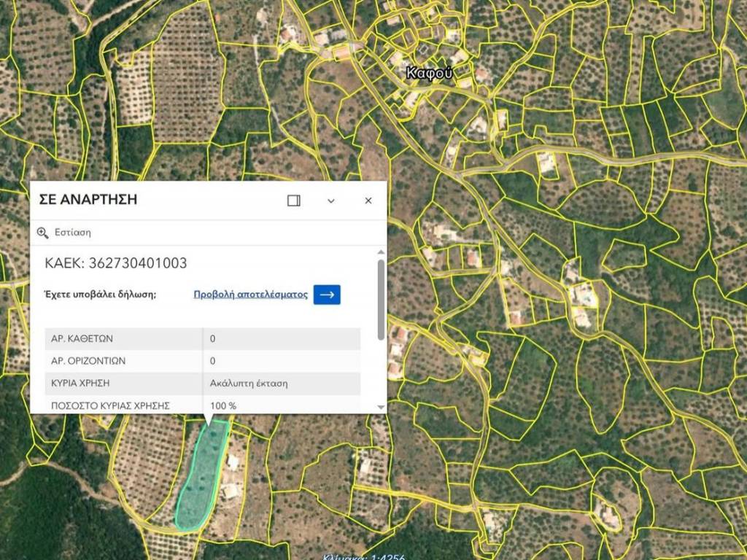Close the ΣΕ ΑΝΑΡΤΗΣΗ popup
747x560 pixels.
pos(368,201)
